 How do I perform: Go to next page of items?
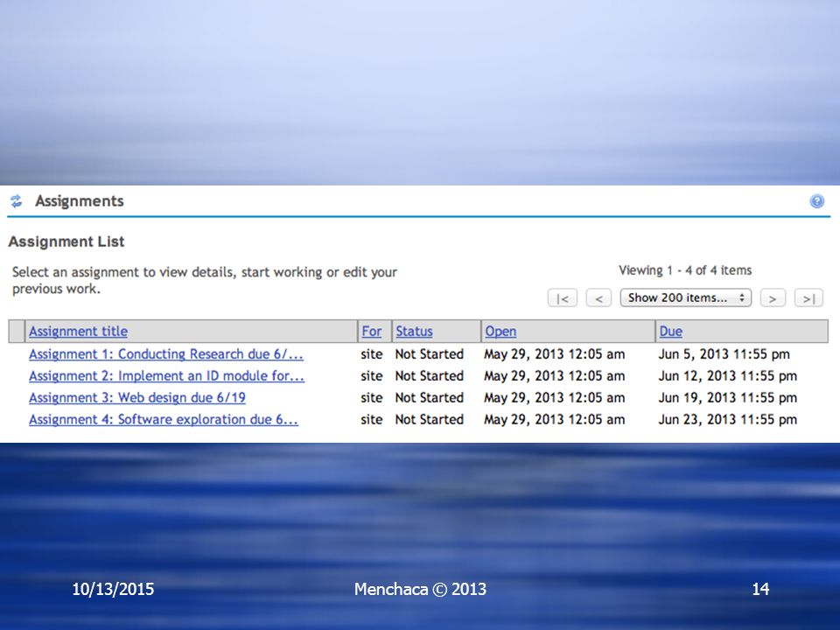(x=773, y=297)
